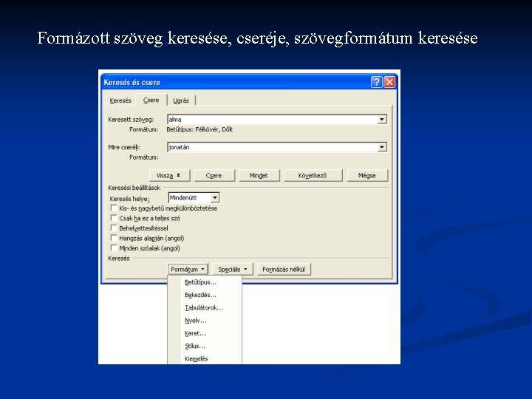Click the Betűtípus: Félkövér, Dőlt format text
The image size is (532, 399).
199,129
